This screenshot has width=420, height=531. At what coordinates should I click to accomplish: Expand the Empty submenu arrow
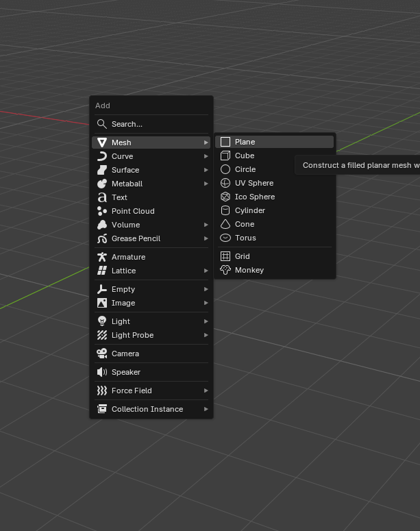[206, 289]
